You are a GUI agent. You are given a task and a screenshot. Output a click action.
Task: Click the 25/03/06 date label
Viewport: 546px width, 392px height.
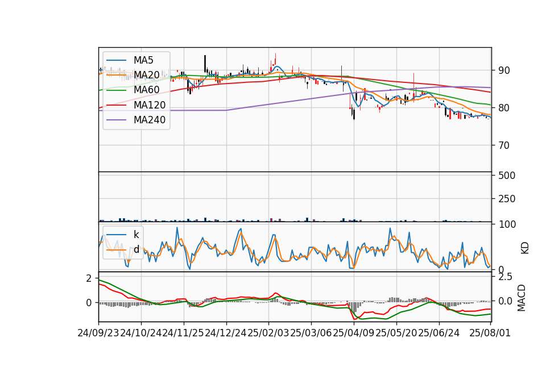coord(311,333)
